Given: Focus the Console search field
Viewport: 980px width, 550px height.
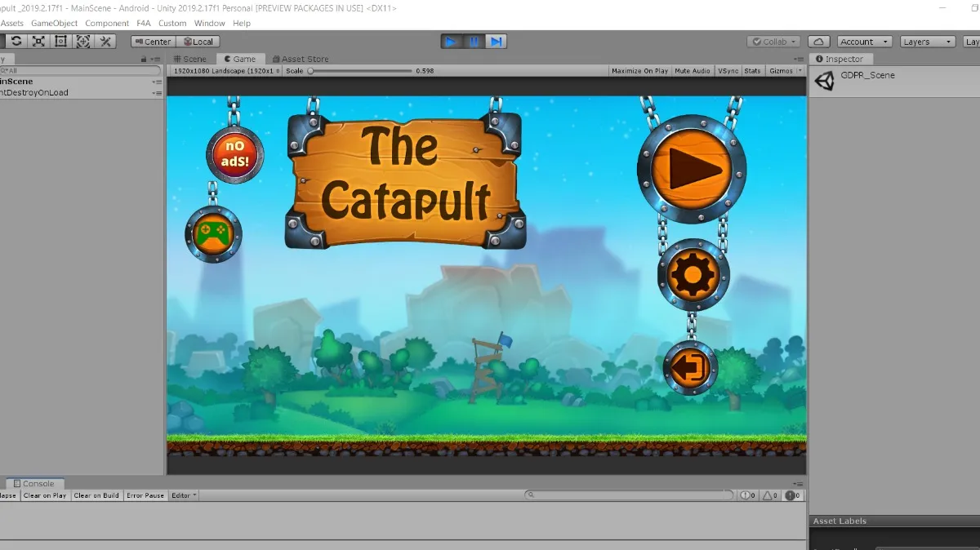Looking at the screenshot, I should pyautogui.click(x=630, y=495).
